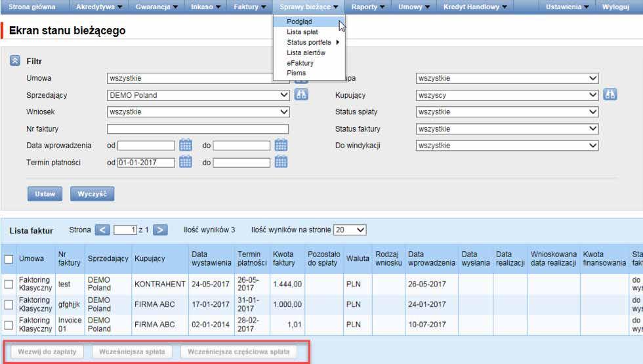The image size is (643, 364).
Task: Focus Data wprowadzenia do date field
Action: 241,146
